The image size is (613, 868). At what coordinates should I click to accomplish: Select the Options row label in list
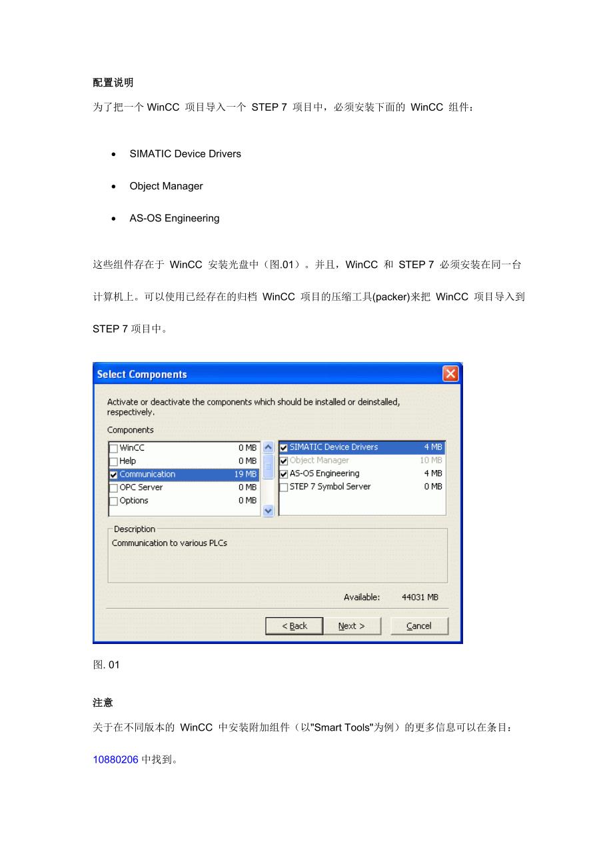pos(134,501)
